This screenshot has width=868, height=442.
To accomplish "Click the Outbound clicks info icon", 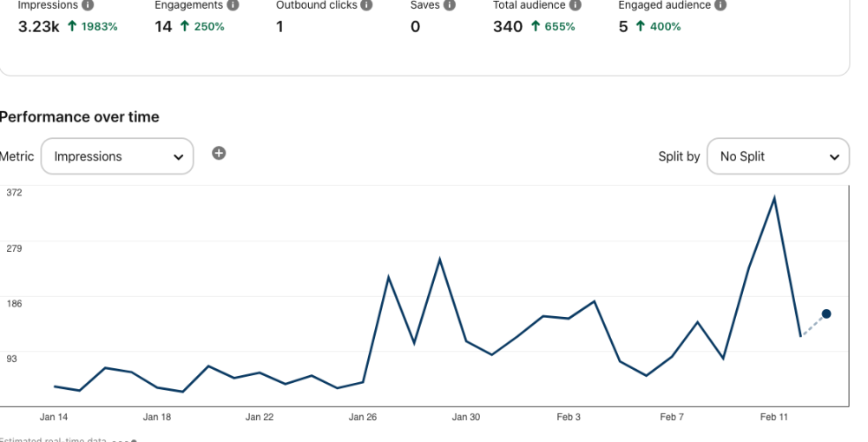I will [366, 5].
